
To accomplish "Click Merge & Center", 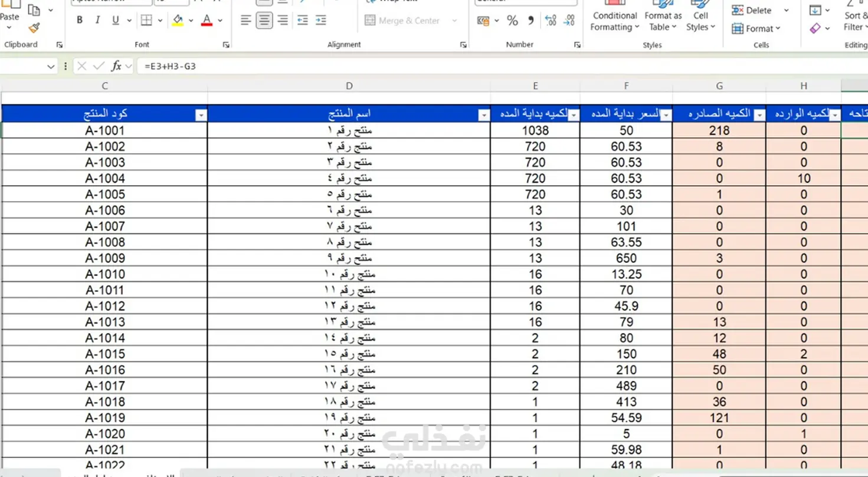I will pos(402,21).
